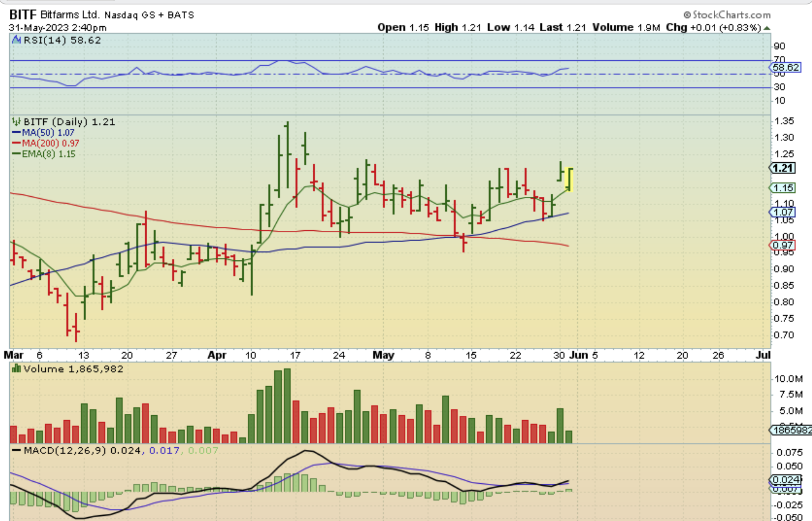Viewport: 812px width, 521px height.
Task: Click the May label on date axis
Action: click(x=383, y=355)
